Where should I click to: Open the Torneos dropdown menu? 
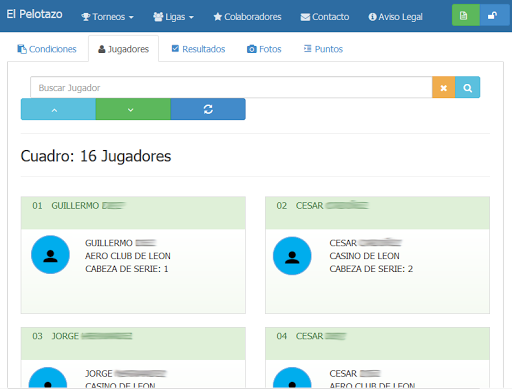click(107, 17)
